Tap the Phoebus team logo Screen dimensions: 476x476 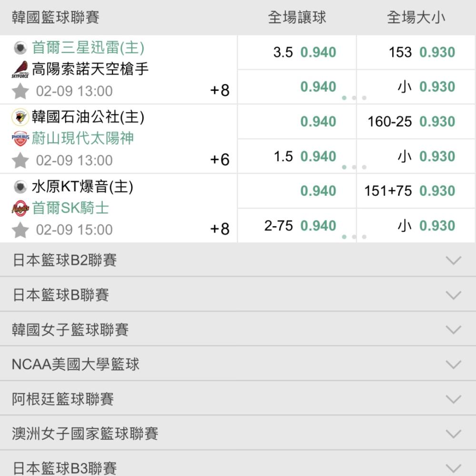point(20,139)
